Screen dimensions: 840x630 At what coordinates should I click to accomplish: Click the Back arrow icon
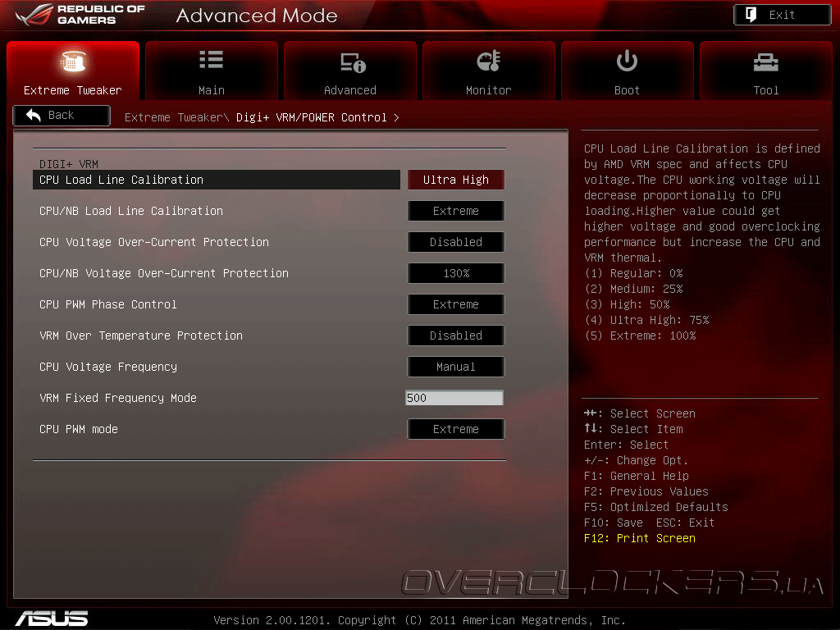33,115
